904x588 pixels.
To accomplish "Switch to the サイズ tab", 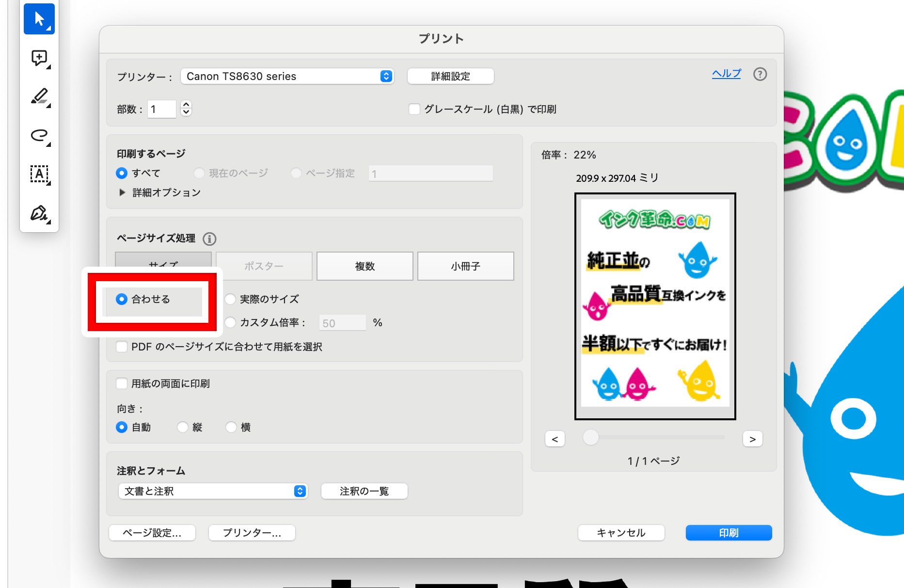I will click(163, 259).
